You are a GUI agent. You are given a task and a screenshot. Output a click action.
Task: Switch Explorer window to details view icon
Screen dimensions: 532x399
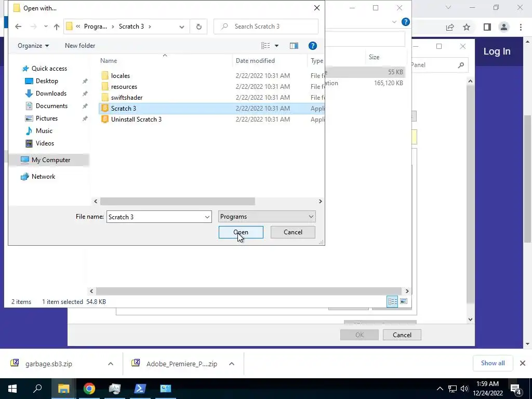(393, 301)
